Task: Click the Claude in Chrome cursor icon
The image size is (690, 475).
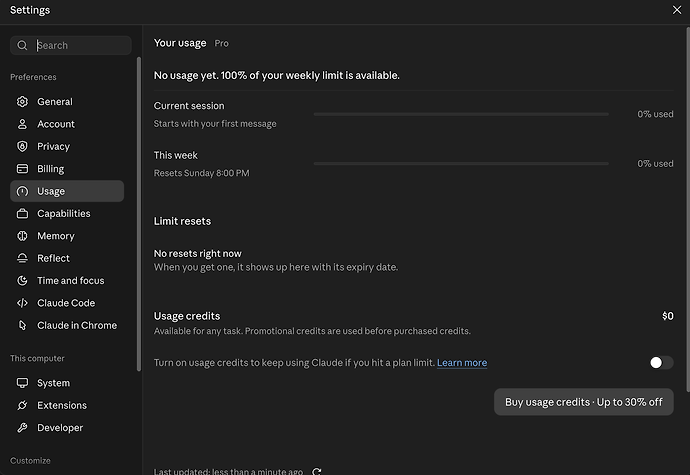Action: (x=22, y=325)
